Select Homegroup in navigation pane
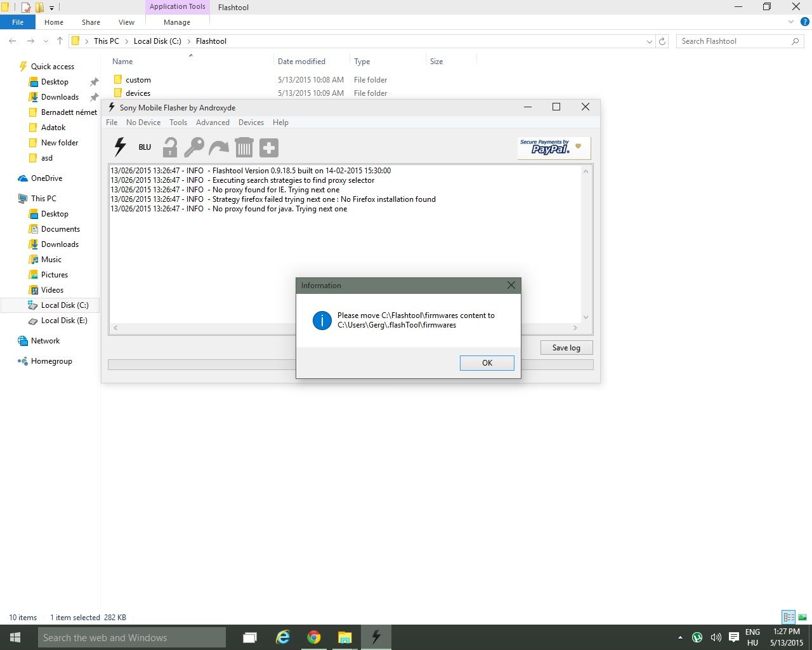 (51, 361)
